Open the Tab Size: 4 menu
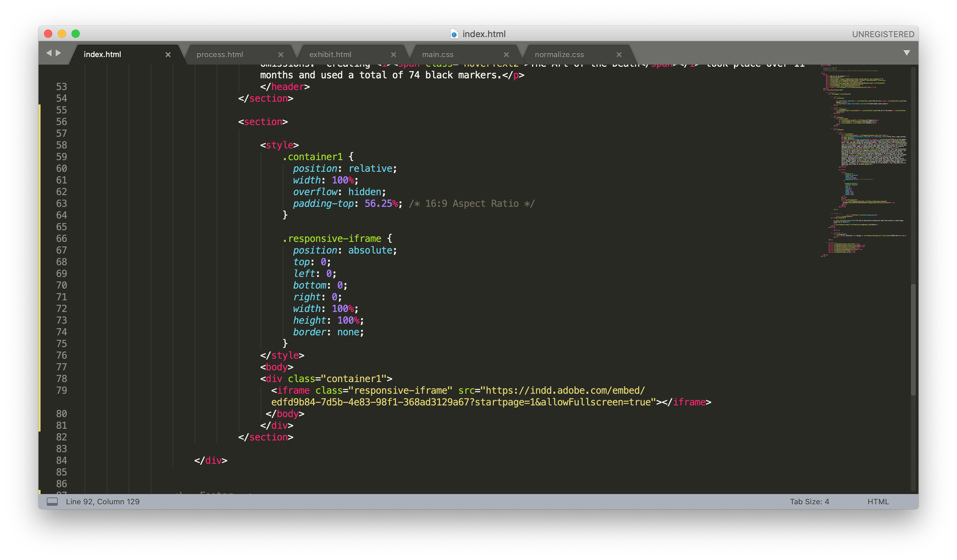This screenshot has height=560, width=957. 809,502
